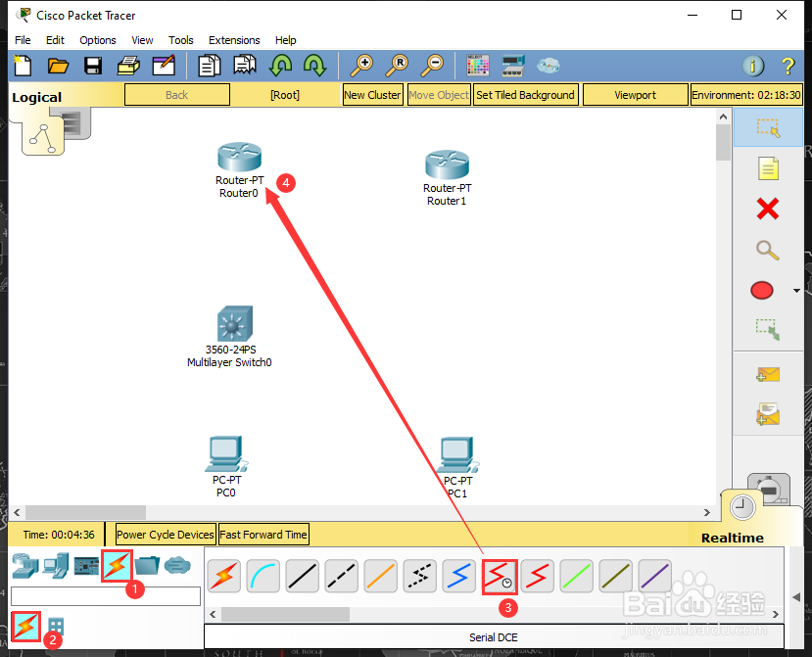The image size is (812, 657).
Task: Open the File menu
Action: pos(23,40)
